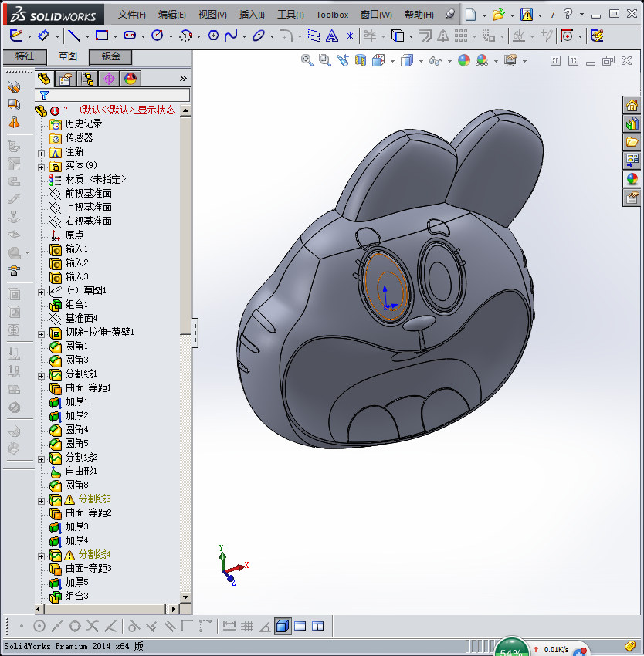Open the 文件(F) menu

click(131, 15)
